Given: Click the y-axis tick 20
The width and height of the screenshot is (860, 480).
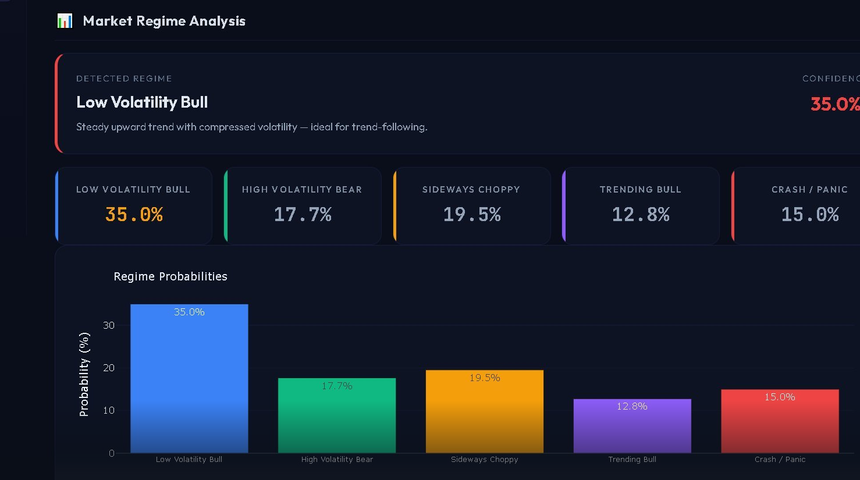Looking at the screenshot, I should point(109,368).
